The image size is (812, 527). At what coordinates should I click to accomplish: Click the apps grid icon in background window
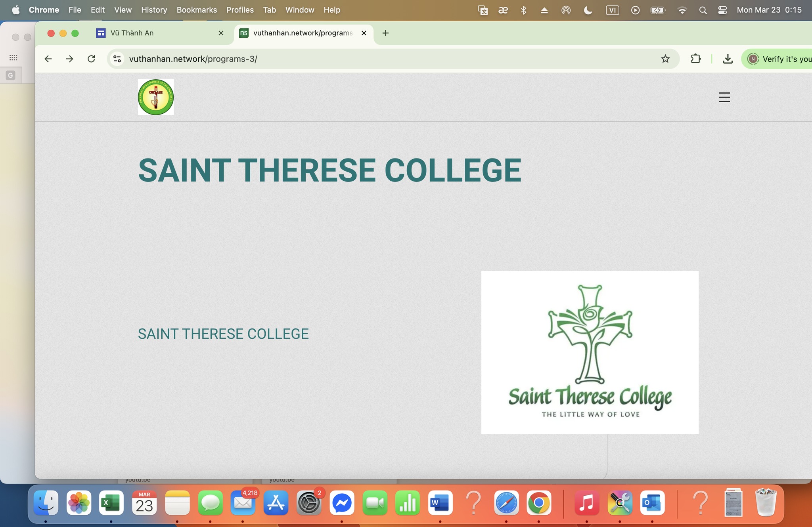click(x=13, y=58)
